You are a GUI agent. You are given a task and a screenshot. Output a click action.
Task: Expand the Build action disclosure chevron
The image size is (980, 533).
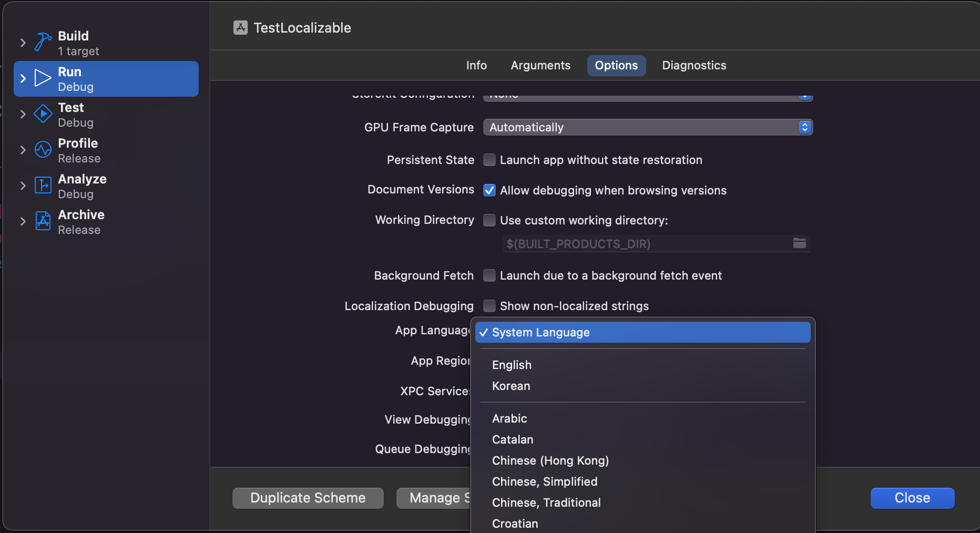pos(23,43)
